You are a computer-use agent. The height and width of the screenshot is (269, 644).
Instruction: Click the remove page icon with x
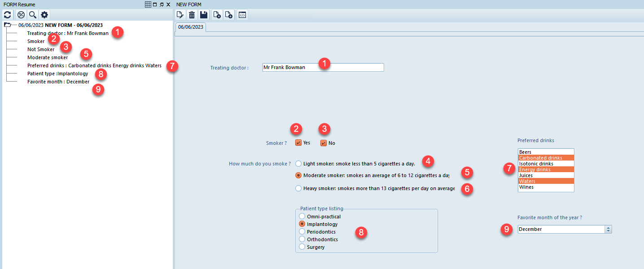point(217,15)
